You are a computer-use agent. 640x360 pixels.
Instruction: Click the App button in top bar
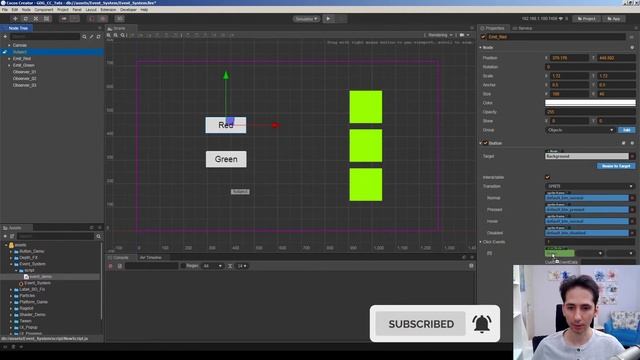click(614, 19)
